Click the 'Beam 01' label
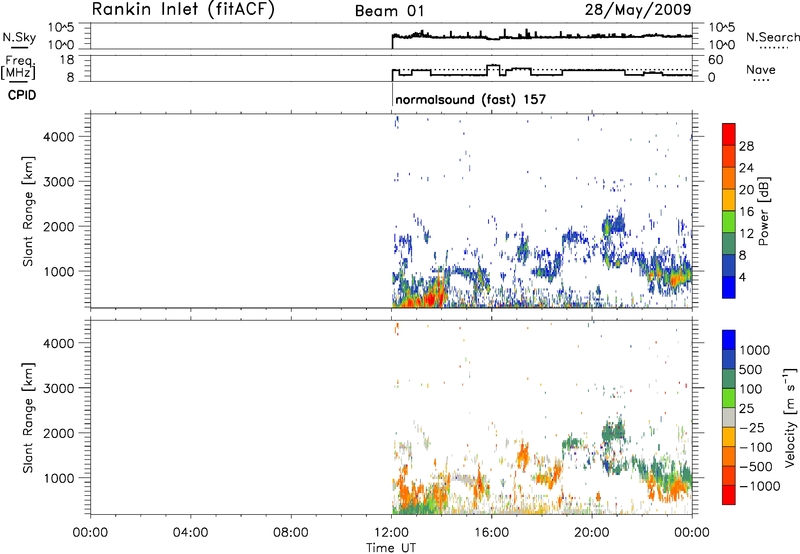800x554 pixels. 389,11
